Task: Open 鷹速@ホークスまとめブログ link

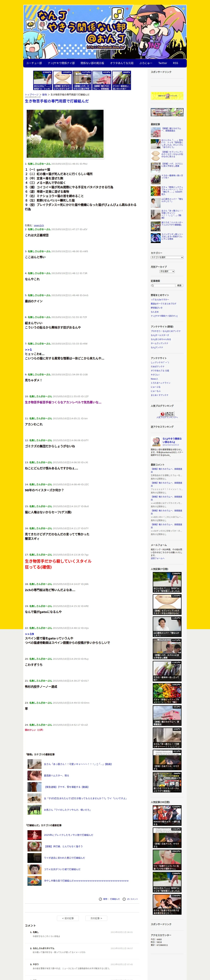Action: tap(164, 304)
